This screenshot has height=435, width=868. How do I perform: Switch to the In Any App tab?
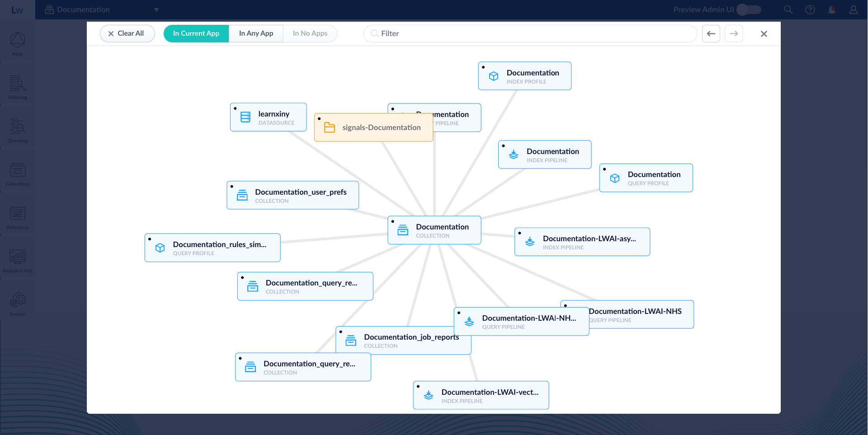coord(256,33)
